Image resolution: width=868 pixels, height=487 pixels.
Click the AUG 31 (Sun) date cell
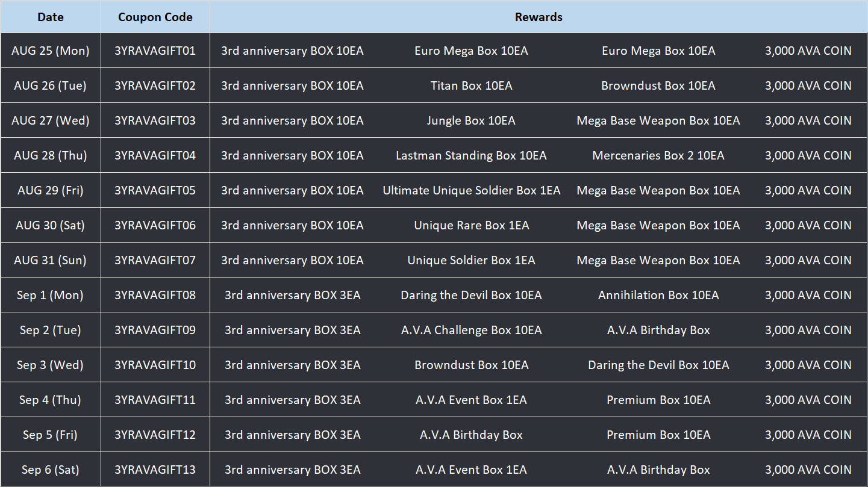(51, 260)
